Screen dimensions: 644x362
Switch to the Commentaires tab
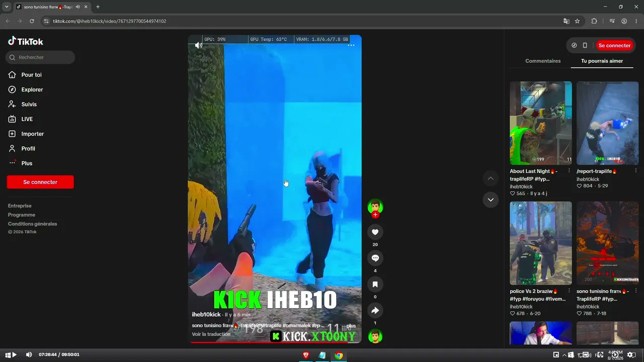click(543, 61)
